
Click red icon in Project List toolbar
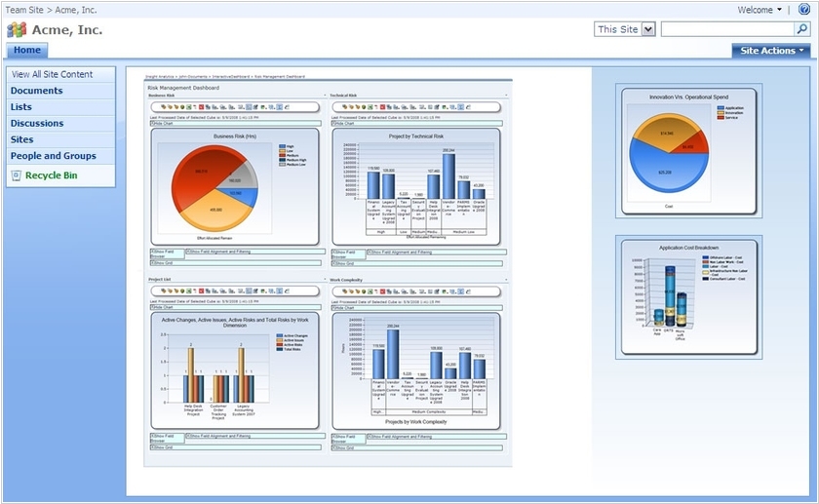tap(201, 290)
